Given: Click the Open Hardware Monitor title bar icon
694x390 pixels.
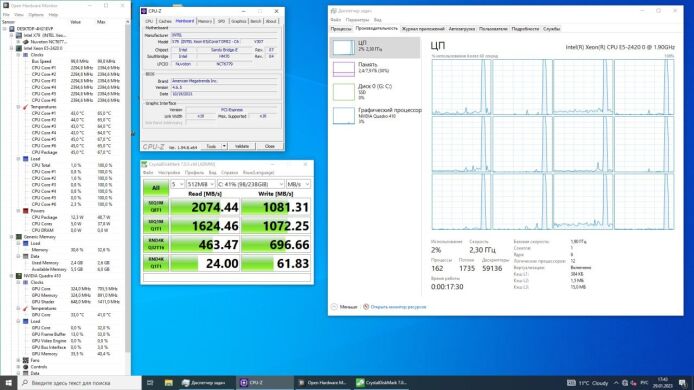Looking at the screenshot, I should pos(5,6).
